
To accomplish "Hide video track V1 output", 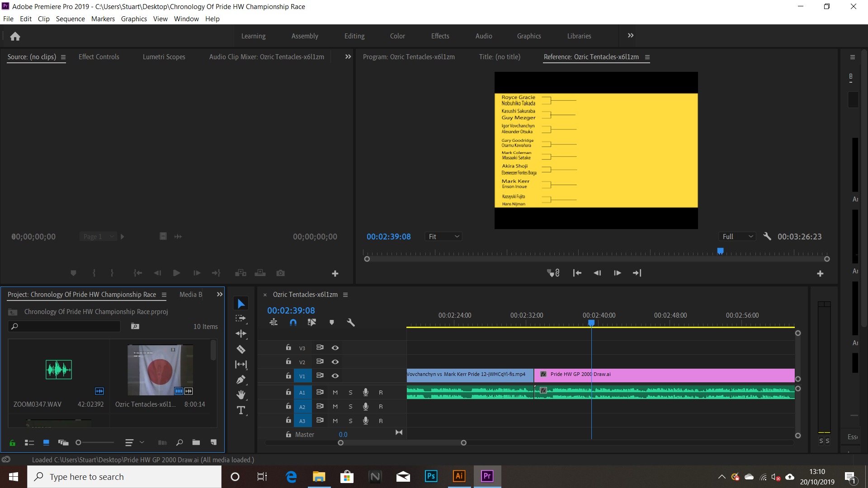I will click(335, 375).
